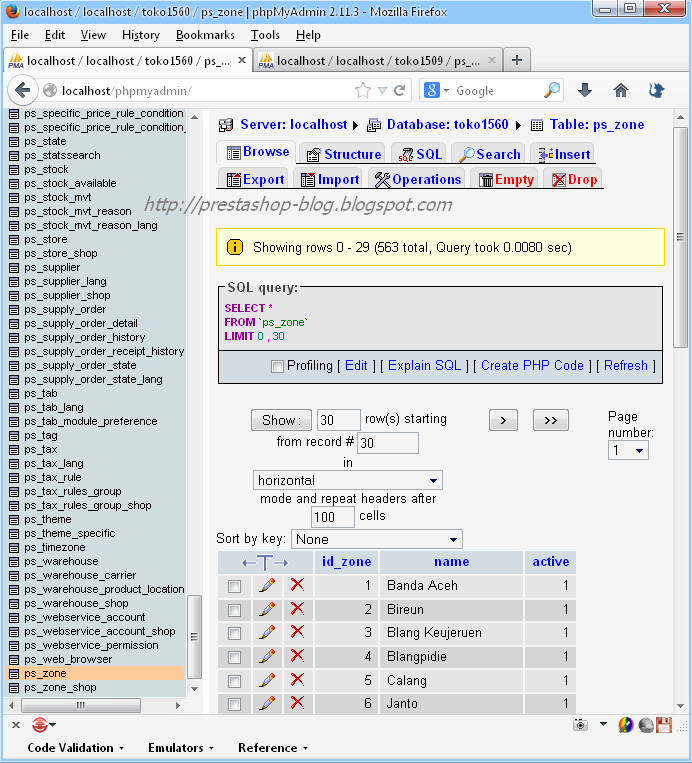The height and width of the screenshot is (763, 692).
Task: Expand the Reference menu
Action: tap(273, 748)
